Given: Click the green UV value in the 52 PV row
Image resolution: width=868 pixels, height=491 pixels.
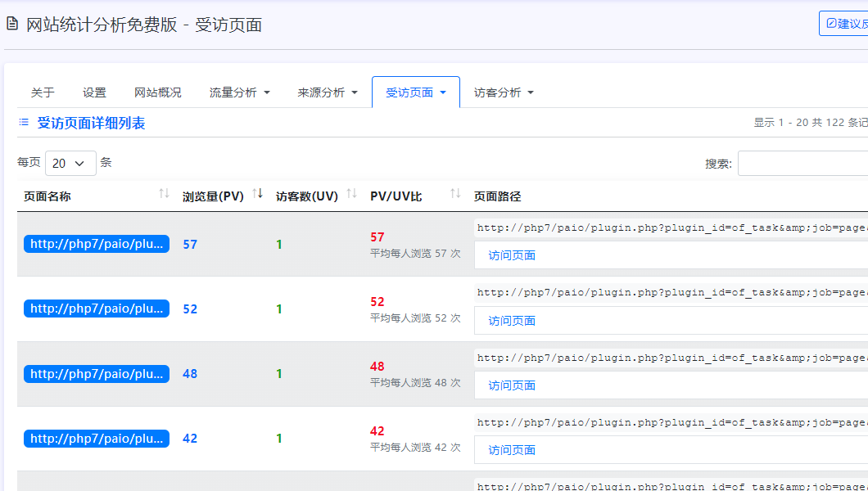Looking at the screenshot, I should (279, 309).
